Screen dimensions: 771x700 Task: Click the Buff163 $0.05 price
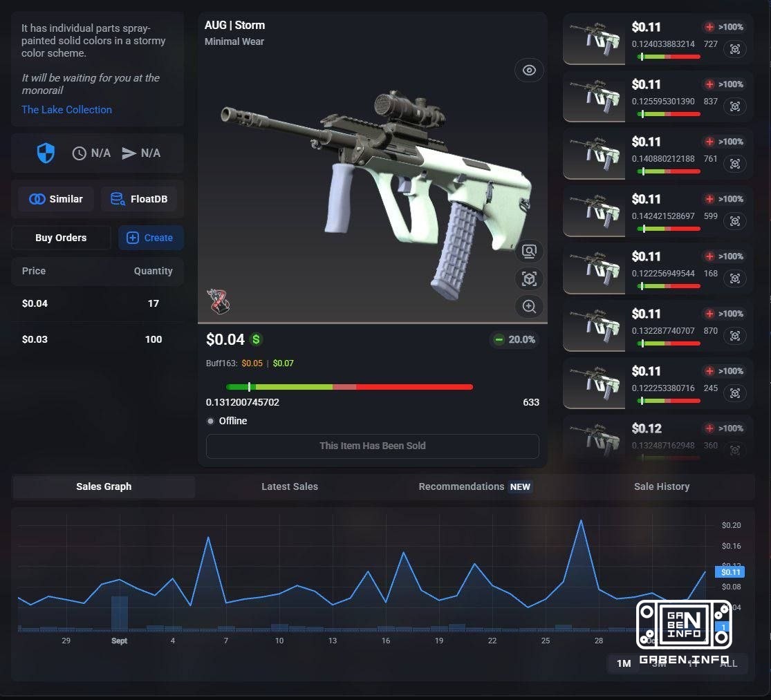[x=252, y=363]
